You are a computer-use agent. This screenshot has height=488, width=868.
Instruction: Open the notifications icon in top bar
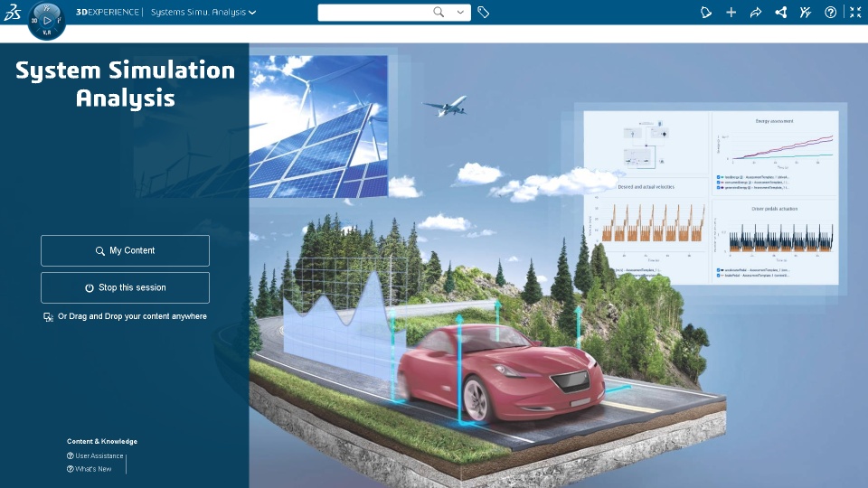point(706,12)
